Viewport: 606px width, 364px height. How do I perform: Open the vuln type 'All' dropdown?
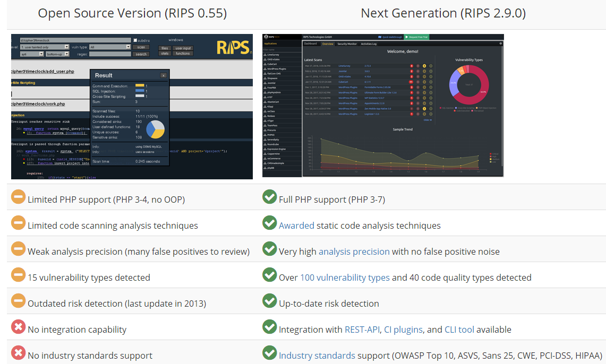[110, 47]
